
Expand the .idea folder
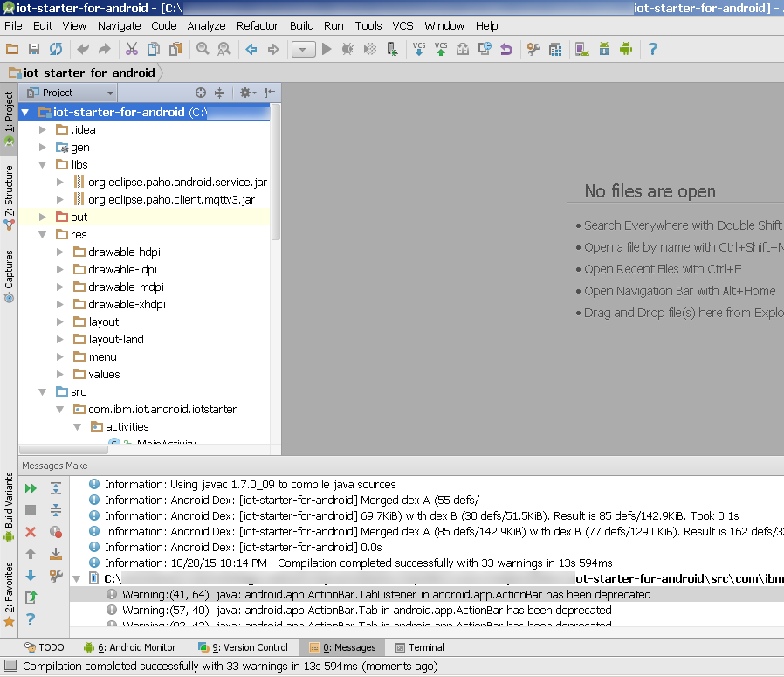click(x=43, y=129)
